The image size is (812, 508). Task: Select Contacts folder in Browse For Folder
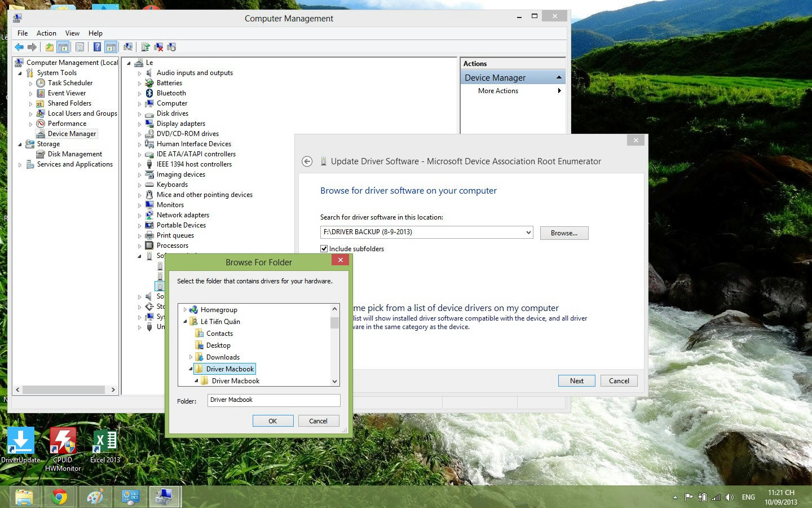(x=219, y=334)
